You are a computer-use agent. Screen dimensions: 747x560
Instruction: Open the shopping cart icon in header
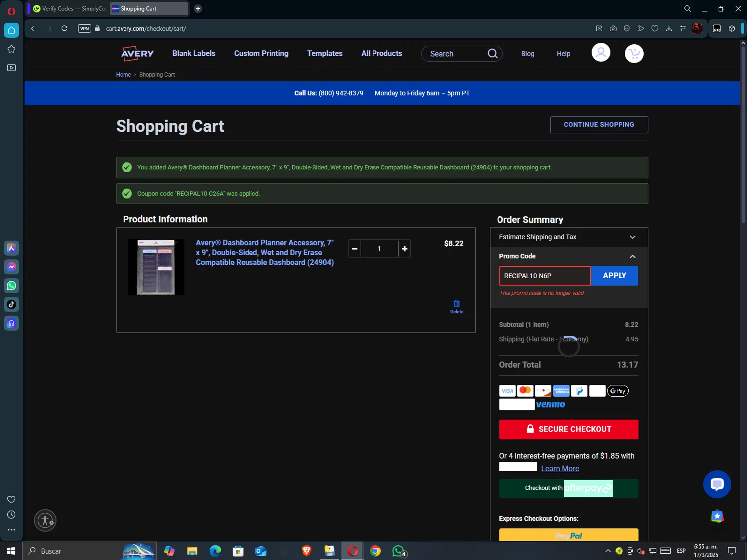(x=634, y=53)
